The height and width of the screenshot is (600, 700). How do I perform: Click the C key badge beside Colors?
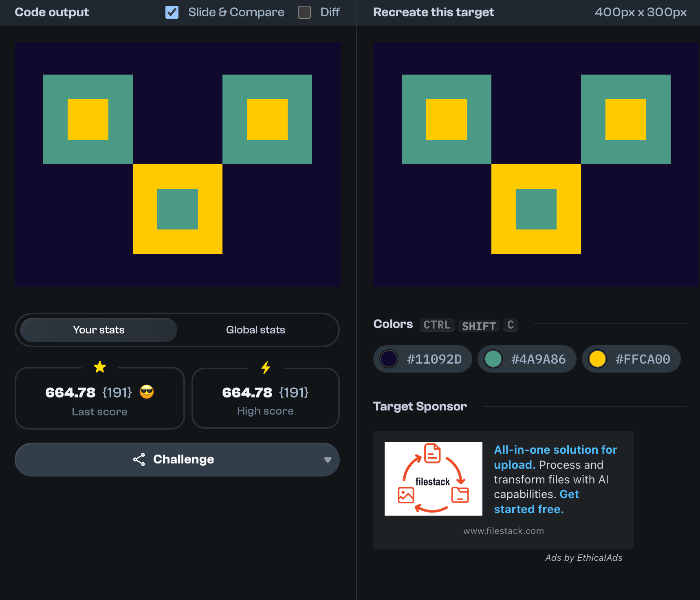[510, 325]
